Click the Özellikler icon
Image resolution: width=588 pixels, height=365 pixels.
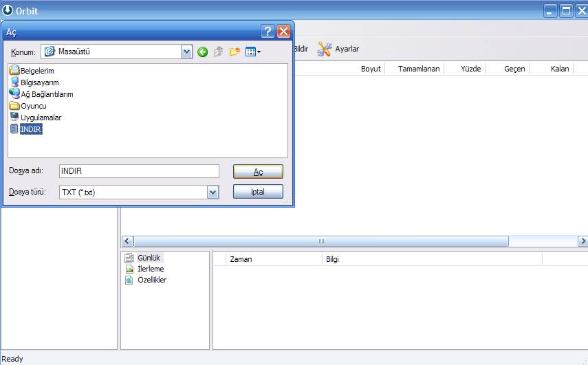[x=129, y=280]
